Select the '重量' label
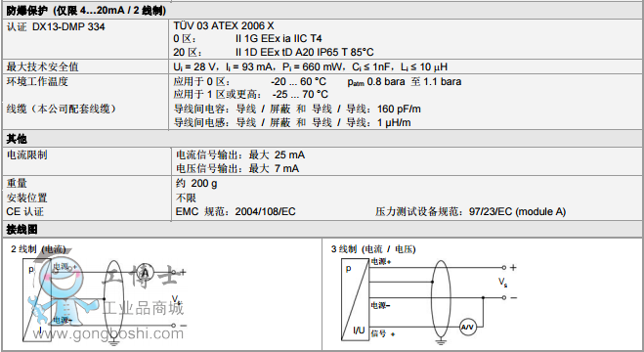The width and height of the screenshot is (644, 352). pyautogui.click(x=17, y=183)
